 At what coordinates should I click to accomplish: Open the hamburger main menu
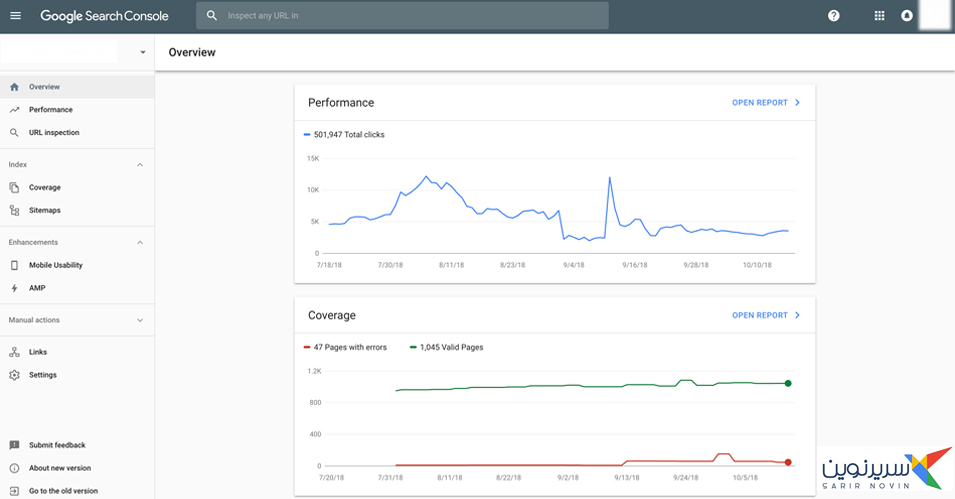click(x=15, y=16)
